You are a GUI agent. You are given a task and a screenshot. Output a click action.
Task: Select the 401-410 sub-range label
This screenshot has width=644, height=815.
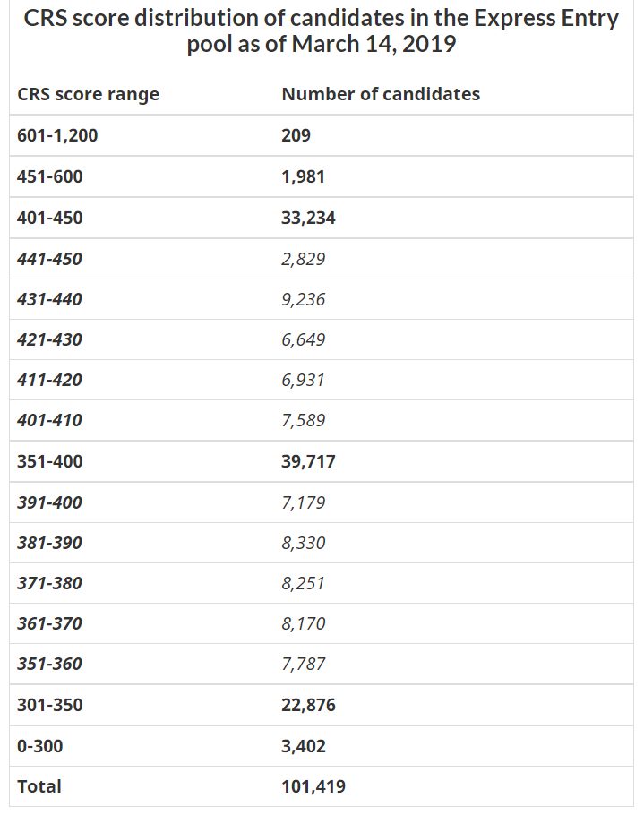tap(49, 420)
